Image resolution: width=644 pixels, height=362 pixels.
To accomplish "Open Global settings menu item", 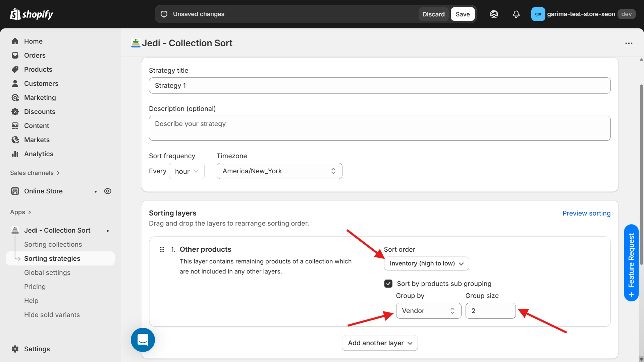I will tap(47, 273).
